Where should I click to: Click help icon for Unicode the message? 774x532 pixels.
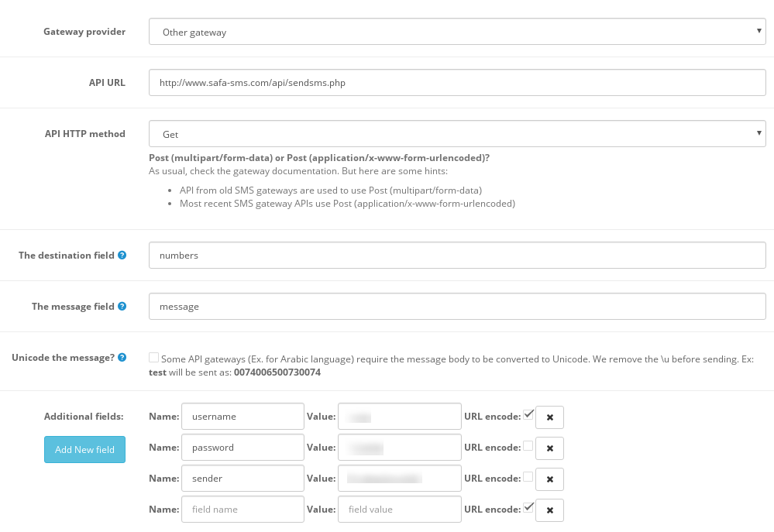(122, 358)
